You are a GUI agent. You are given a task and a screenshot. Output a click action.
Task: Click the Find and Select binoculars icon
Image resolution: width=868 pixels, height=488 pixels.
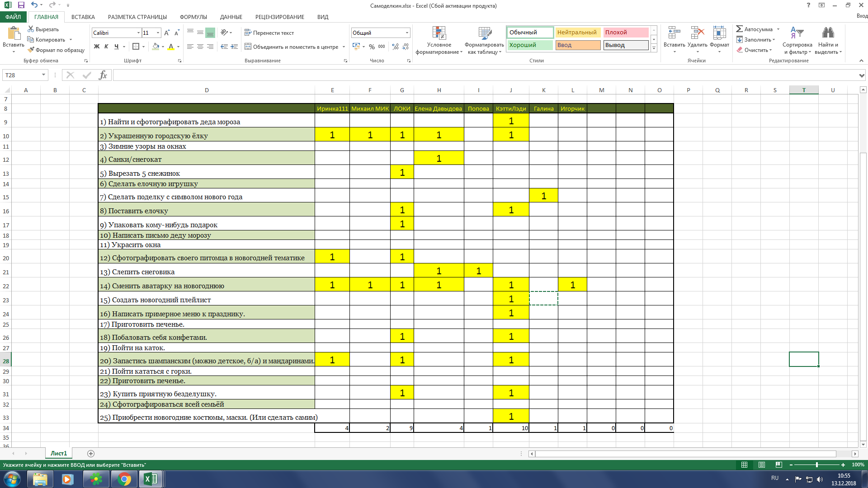click(828, 33)
